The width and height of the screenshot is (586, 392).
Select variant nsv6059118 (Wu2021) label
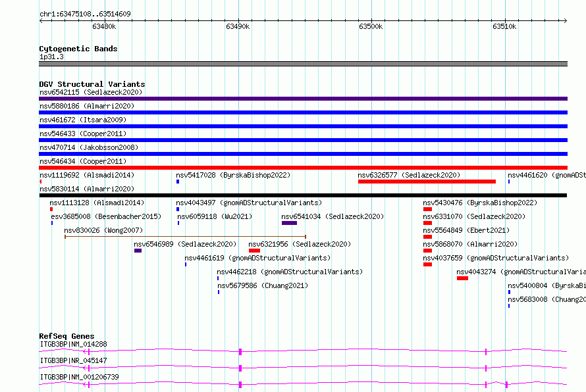pos(215,216)
